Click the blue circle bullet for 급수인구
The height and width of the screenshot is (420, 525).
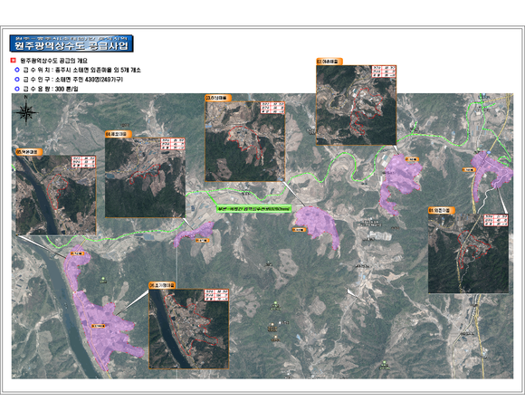tap(17, 80)
